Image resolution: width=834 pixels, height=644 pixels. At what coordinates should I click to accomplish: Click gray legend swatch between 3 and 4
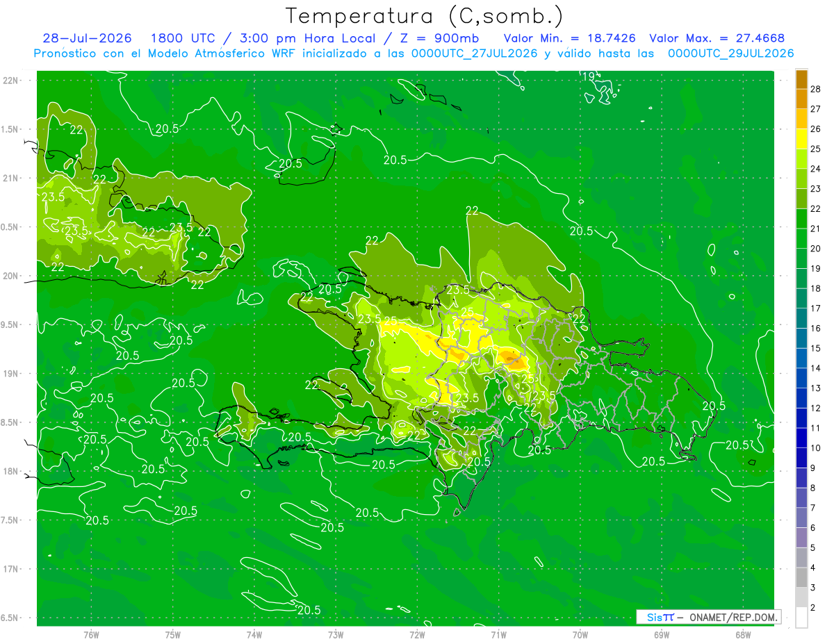[801, 577]
